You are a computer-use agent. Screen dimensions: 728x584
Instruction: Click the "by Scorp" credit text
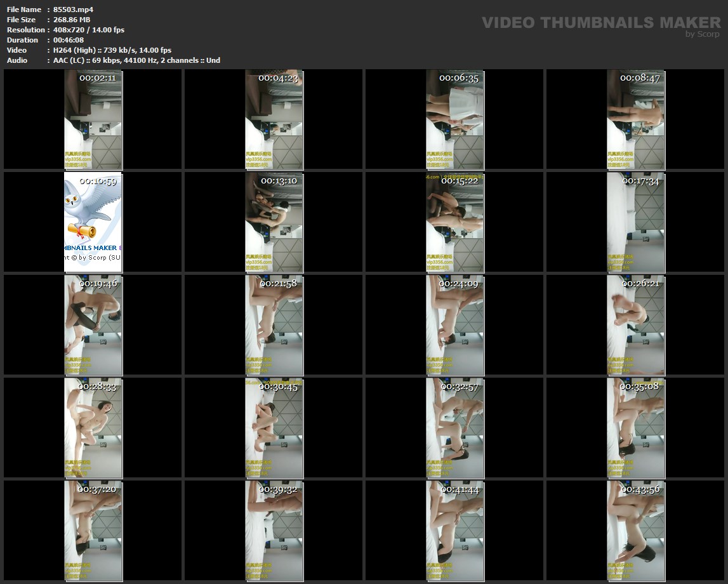(702, 34)
